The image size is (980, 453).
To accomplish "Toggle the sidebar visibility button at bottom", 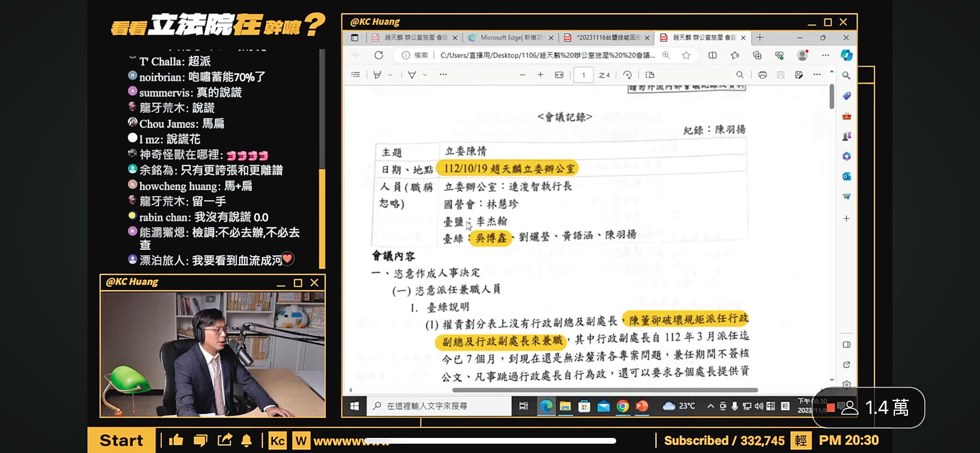I will click(846, 345).
